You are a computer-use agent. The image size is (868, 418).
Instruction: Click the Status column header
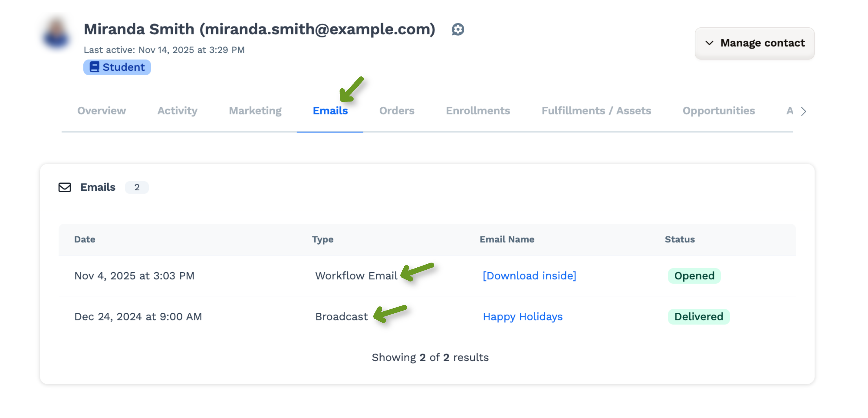680,239
